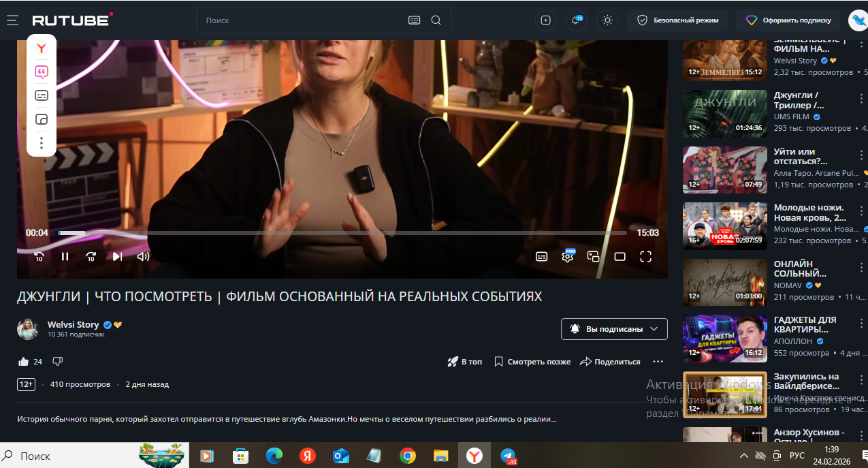
Task: Pause the video
Action: click(65, 257)
